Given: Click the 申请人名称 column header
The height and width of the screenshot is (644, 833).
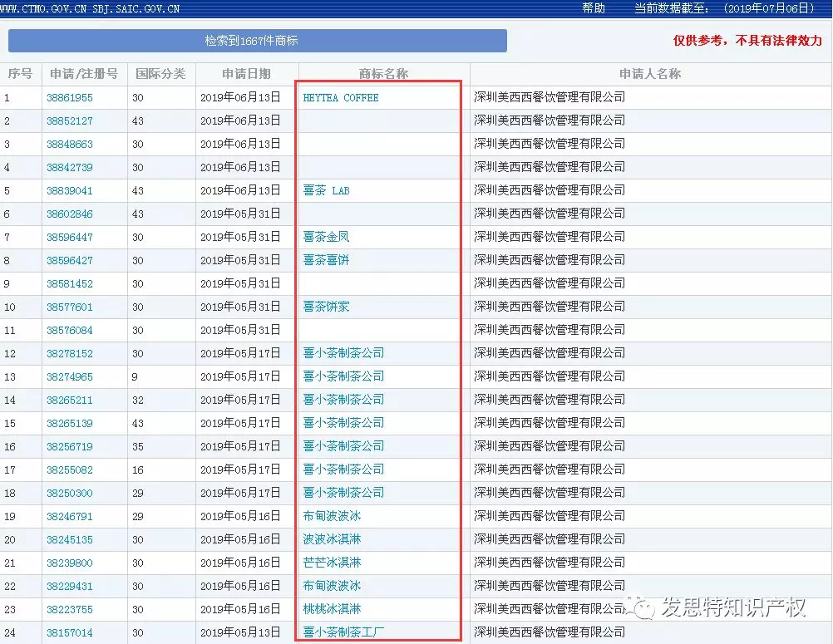Looking at the screenshot, I should pyautogui.click(x=650, y=74).
